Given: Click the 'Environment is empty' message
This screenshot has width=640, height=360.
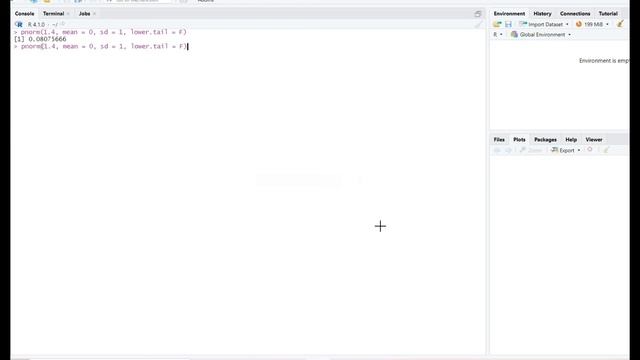Looking at the screenshot, I should (x=604, y=61).
